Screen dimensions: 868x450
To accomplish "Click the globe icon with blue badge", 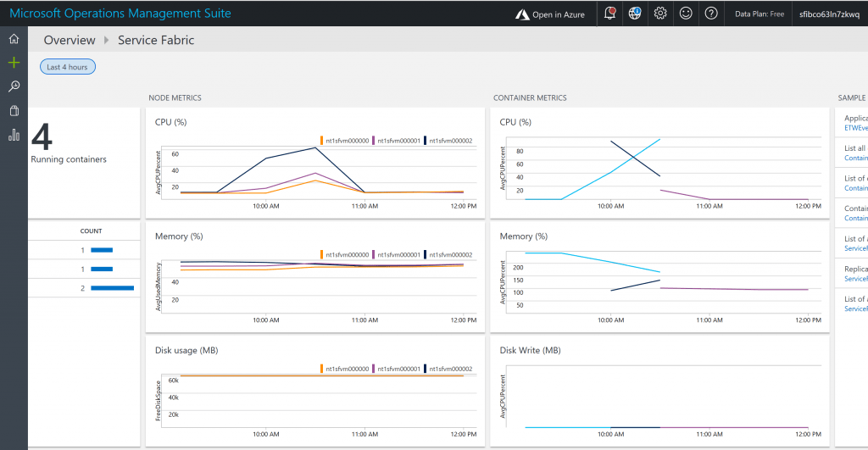I will click(x=635, y=14).
